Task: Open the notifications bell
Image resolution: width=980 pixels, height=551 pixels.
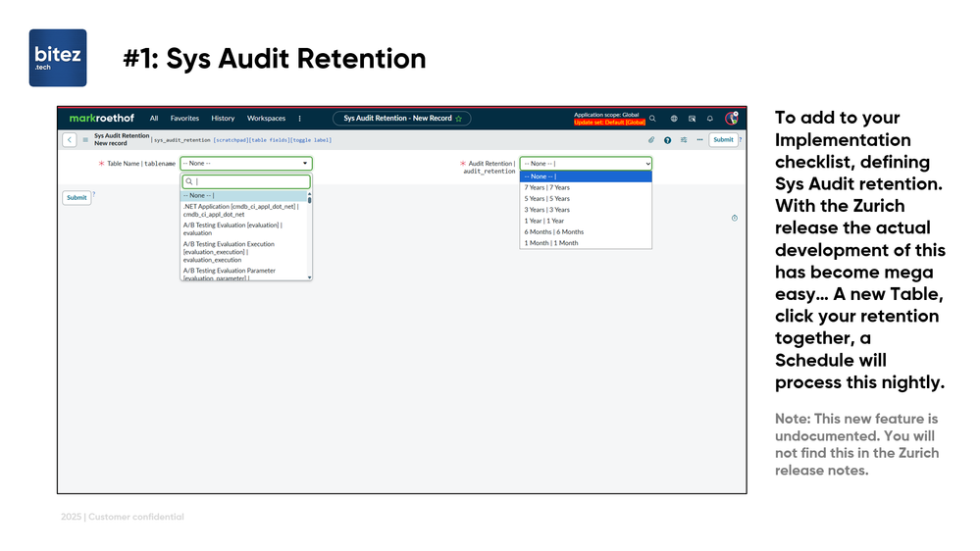Action: coord(710,118)
